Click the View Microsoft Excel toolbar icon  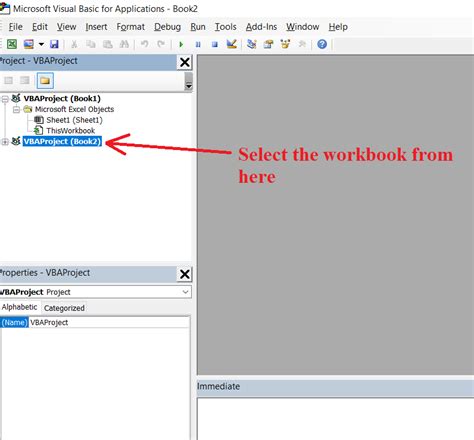click(12, 44)
